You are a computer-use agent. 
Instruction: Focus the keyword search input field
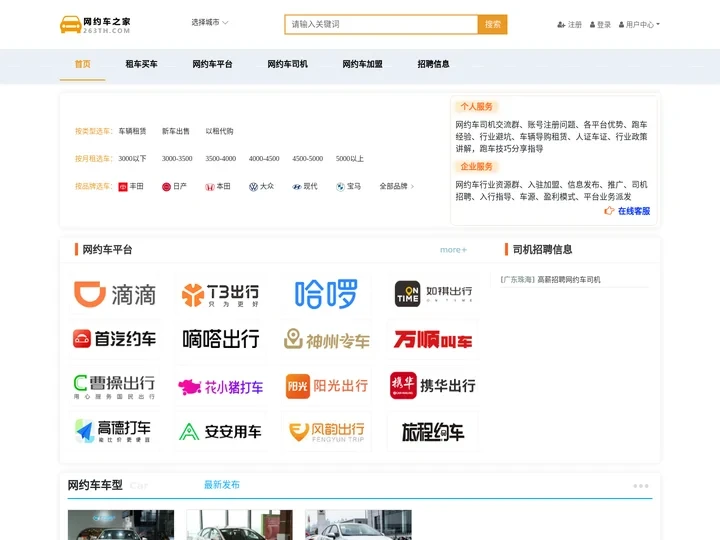(x=381, y=24)
